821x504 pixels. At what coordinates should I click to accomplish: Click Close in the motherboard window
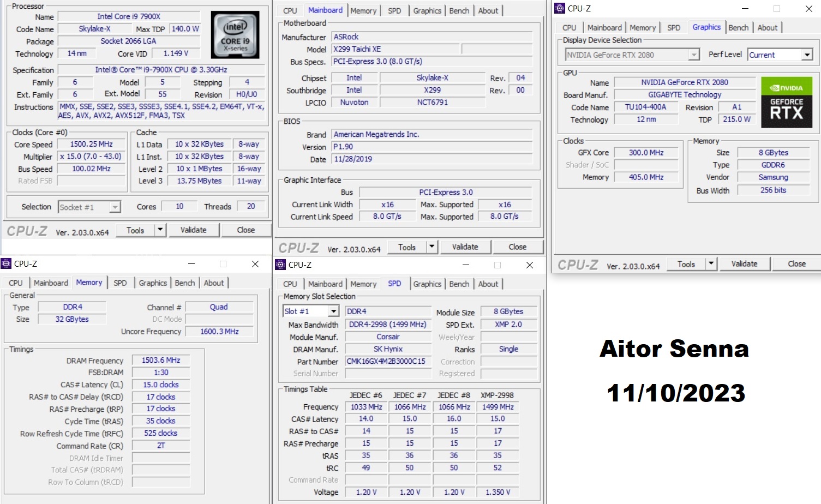[x=518, y=247]
